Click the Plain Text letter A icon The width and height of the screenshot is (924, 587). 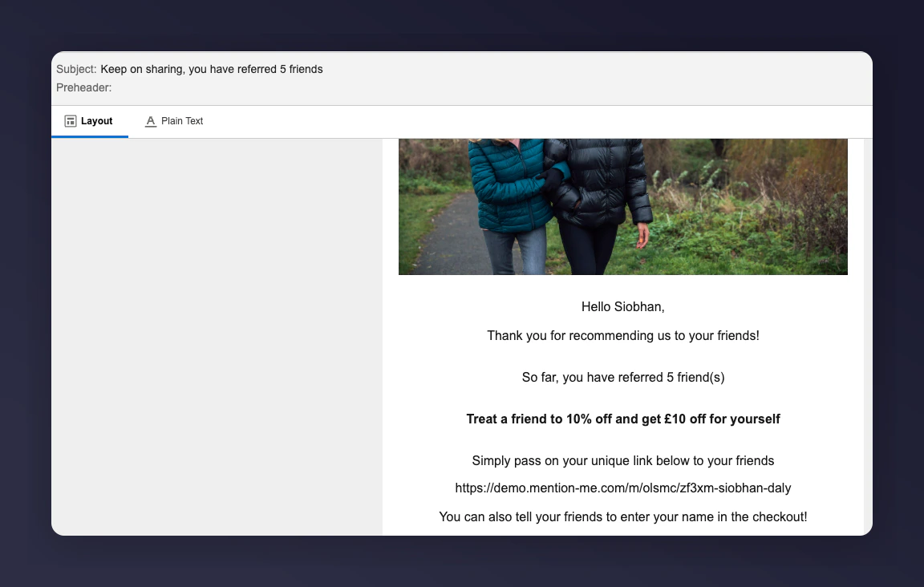tap(151, 121)
